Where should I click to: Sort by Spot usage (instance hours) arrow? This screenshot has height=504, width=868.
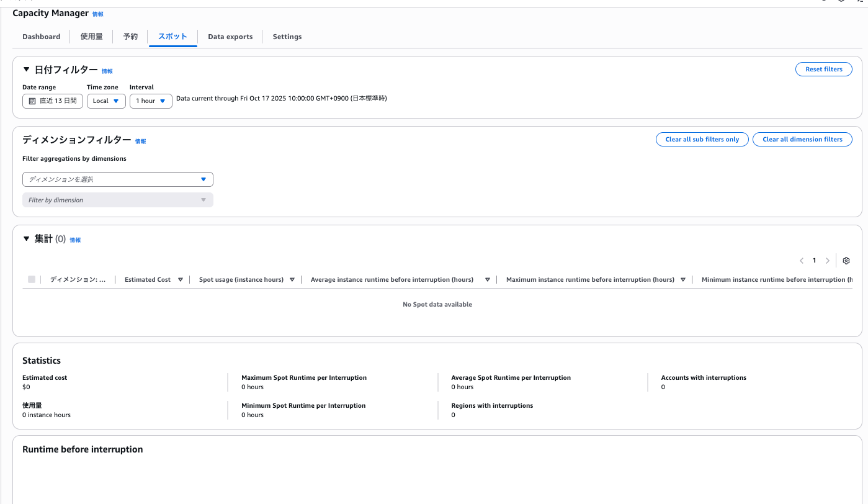(292, 280)
